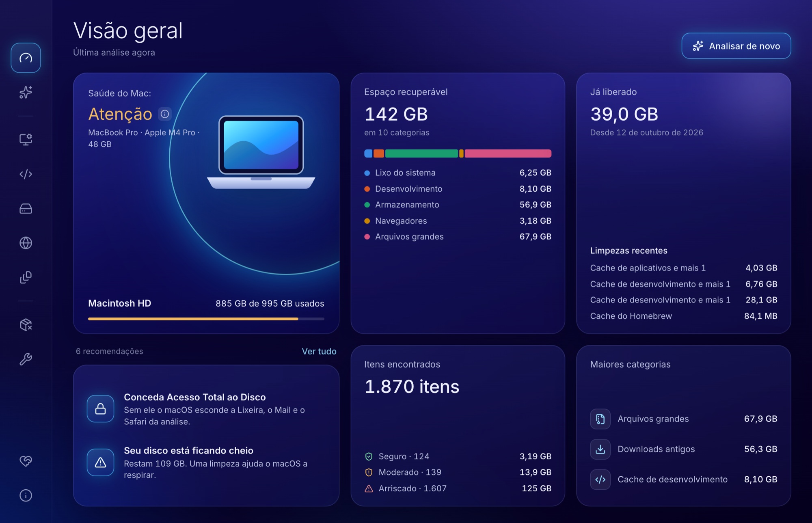Screen dimensions: 812x523
Task: Open the info circle icon in sidebar
Action: point(26,495)
